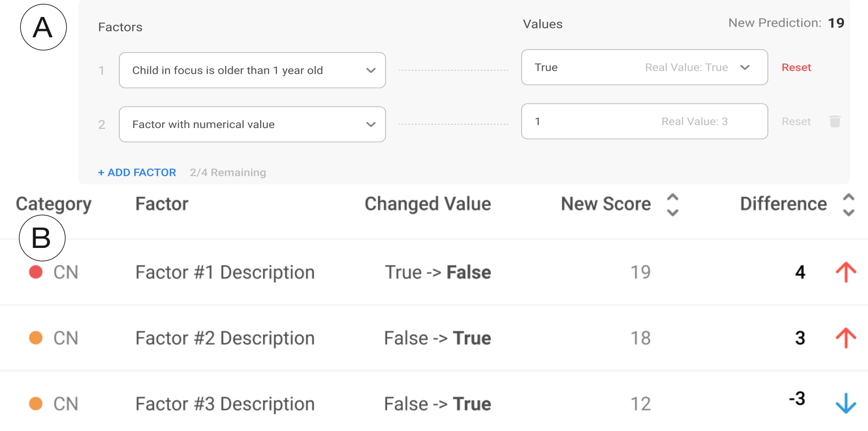The height and width of the screenshot is (431, 868).
Task: Click greyed Reset link for factor 2
Action: [796, 122]
